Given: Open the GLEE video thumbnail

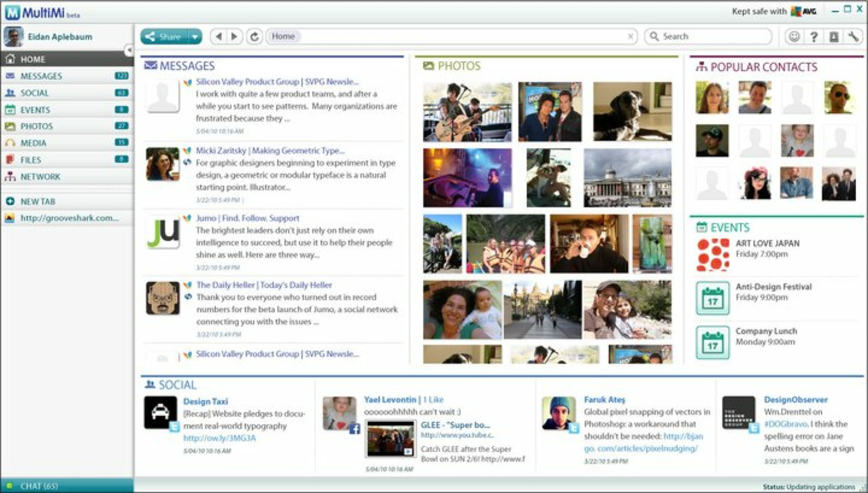Looking at the screenshot, I should coord(390,438).
